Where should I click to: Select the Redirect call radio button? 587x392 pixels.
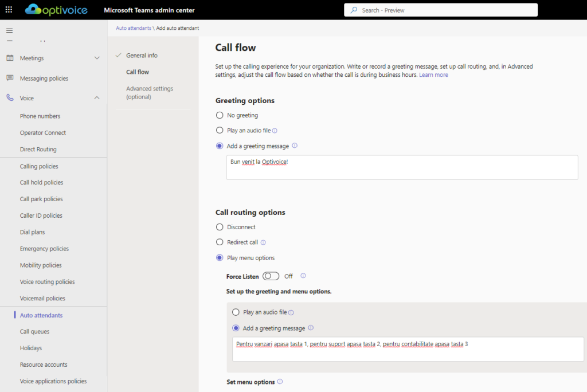[x=220, y=242]
